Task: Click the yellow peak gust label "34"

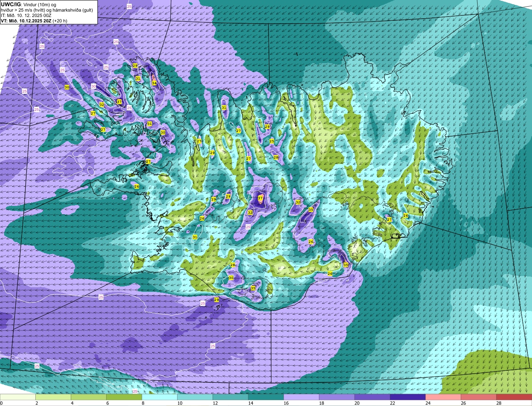Action: tap(154, 83)
